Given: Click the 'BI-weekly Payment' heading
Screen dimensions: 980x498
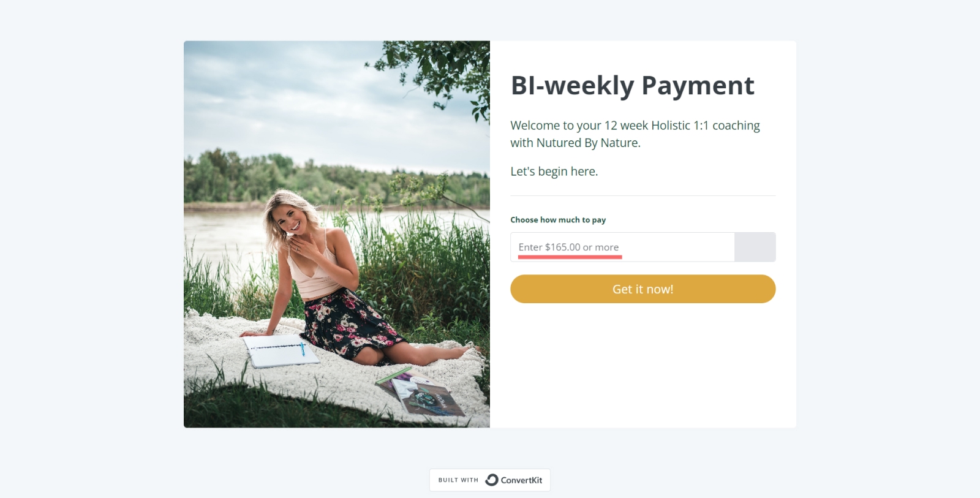Looking at the screenshot, I should 633,86.
